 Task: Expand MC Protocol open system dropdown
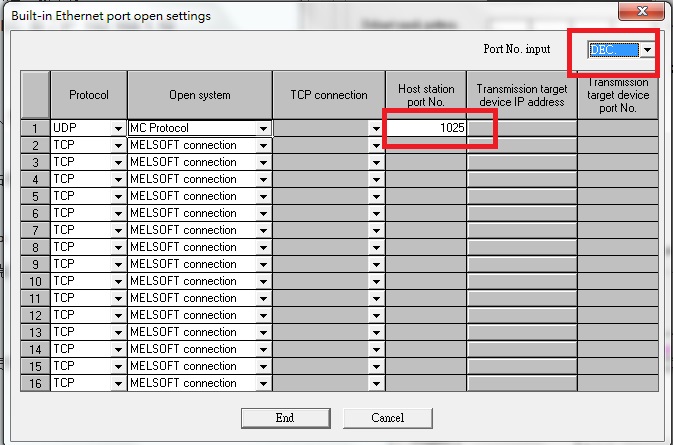click(x=263, y=129)
